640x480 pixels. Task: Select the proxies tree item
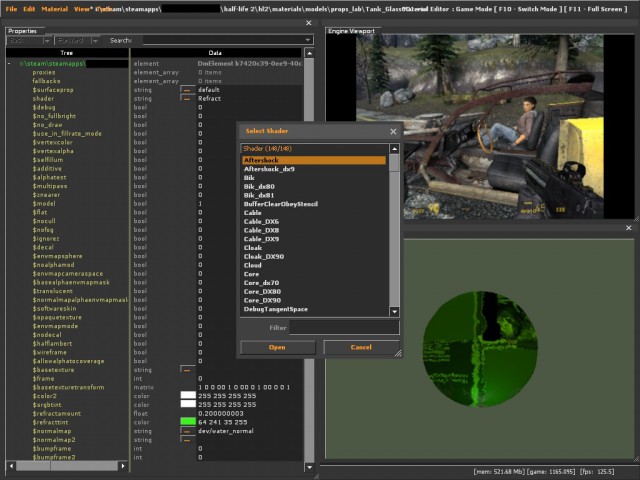44,72
